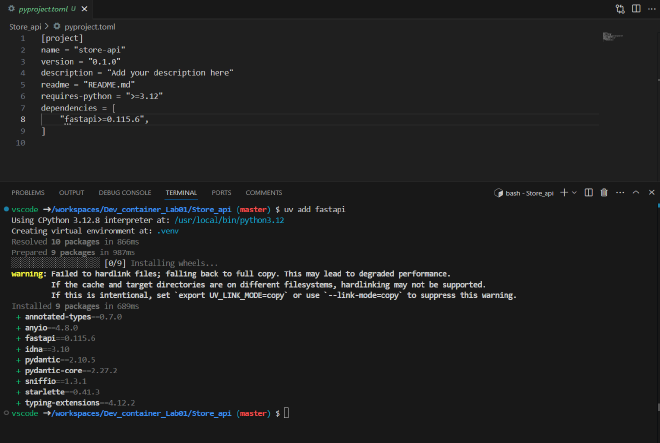Click the 'name = "store-api"' line

point(83,50)
